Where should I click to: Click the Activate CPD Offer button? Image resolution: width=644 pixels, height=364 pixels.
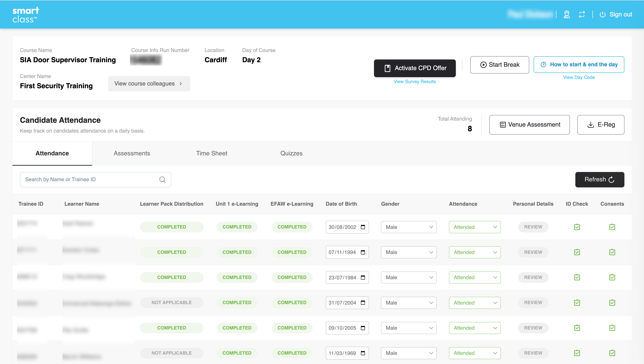point(415,68)
